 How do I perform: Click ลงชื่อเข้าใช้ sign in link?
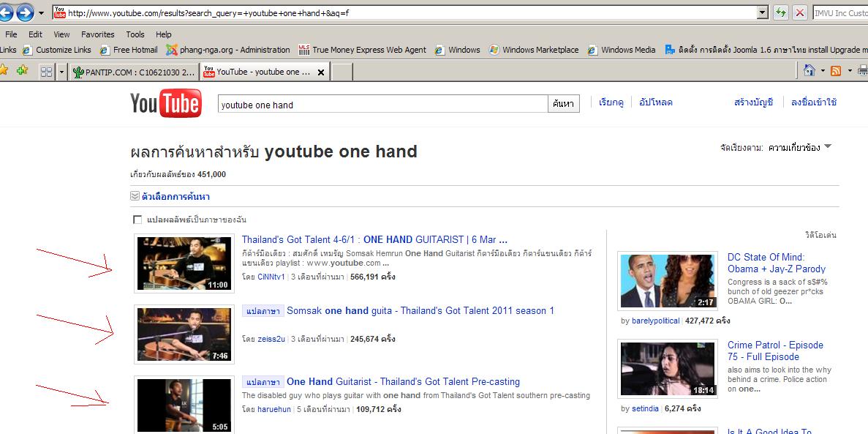(x=814, y=102)
